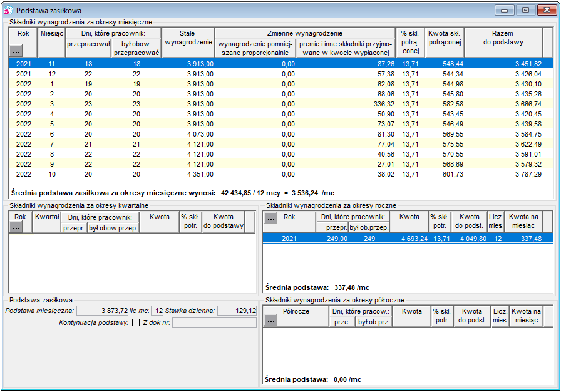Screen dimensions: 561x392
Task: Click the Stałe wynagrodzenie value 4 351,00
Action: (200, 174)
